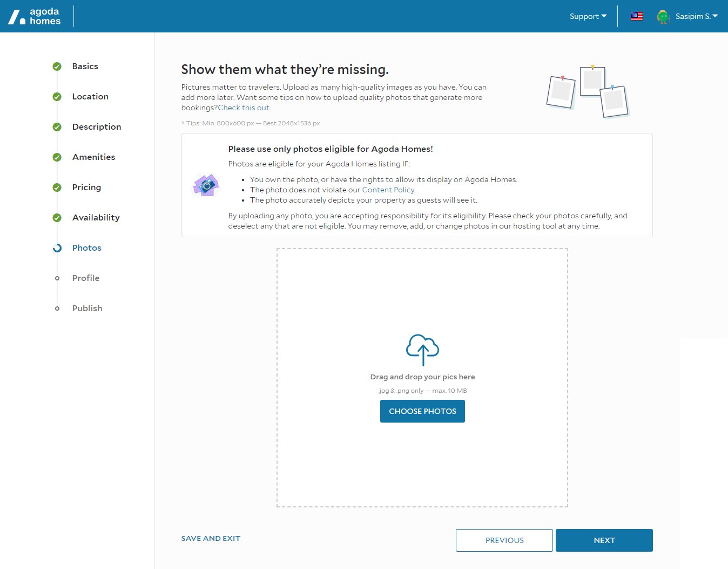Jump to the Availability step
This screenshot has width=728, height=569.
tap(96, 218)
